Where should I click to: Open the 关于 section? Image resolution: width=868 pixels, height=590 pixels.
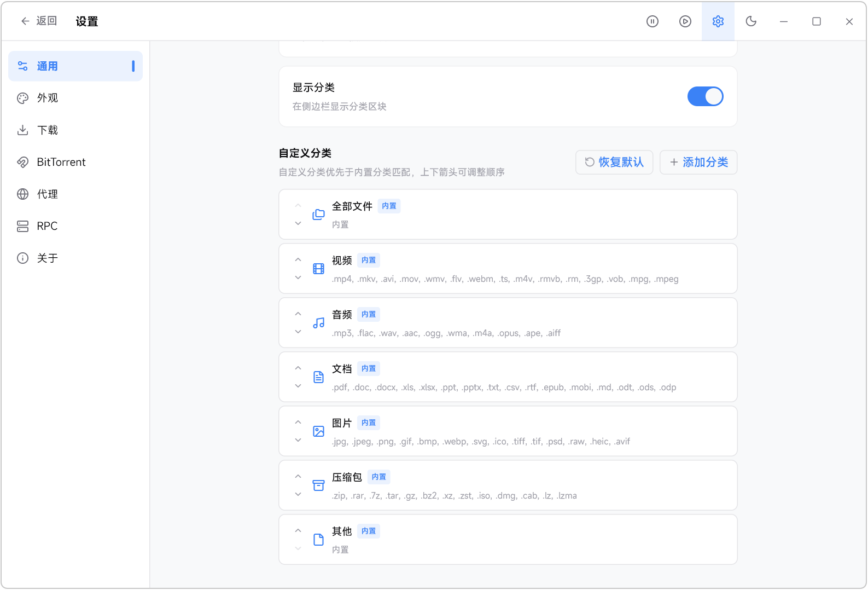75,258
